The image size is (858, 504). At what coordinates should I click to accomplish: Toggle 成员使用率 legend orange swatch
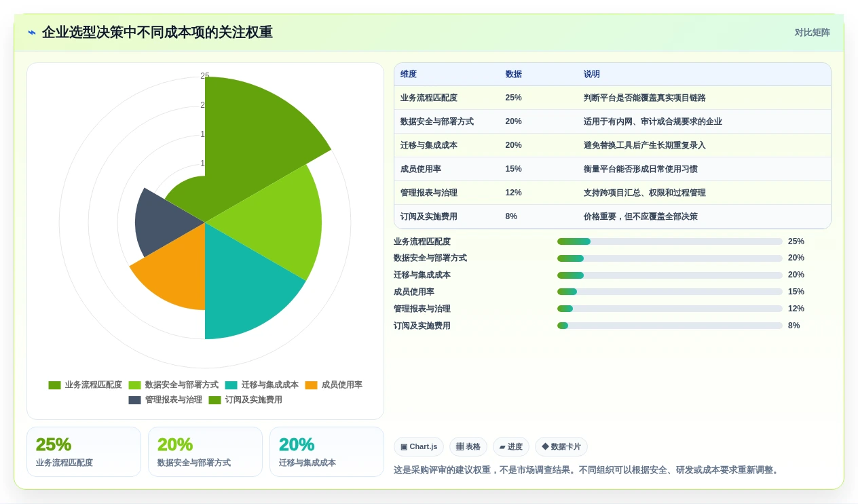311,385
